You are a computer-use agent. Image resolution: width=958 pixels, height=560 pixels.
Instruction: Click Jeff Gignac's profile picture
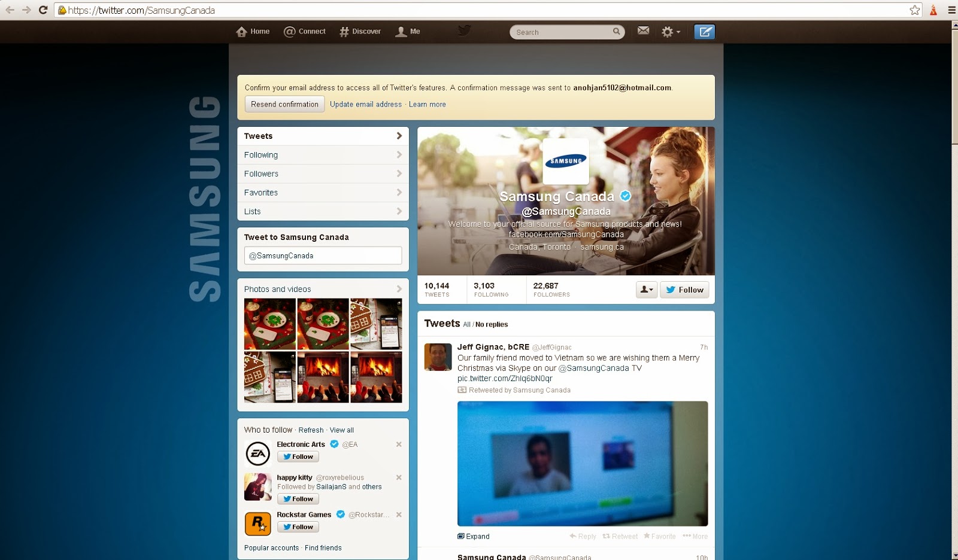438,357
